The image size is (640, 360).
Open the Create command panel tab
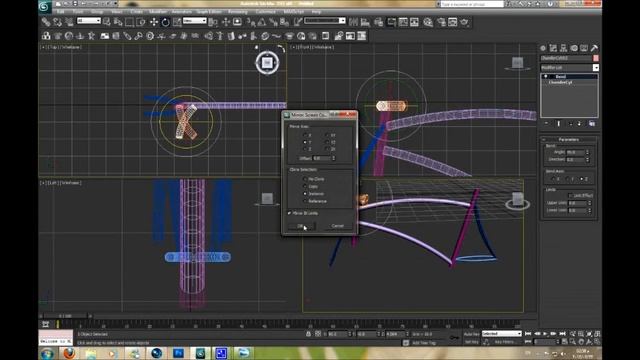pyautogui.click(x=543, y=48)
